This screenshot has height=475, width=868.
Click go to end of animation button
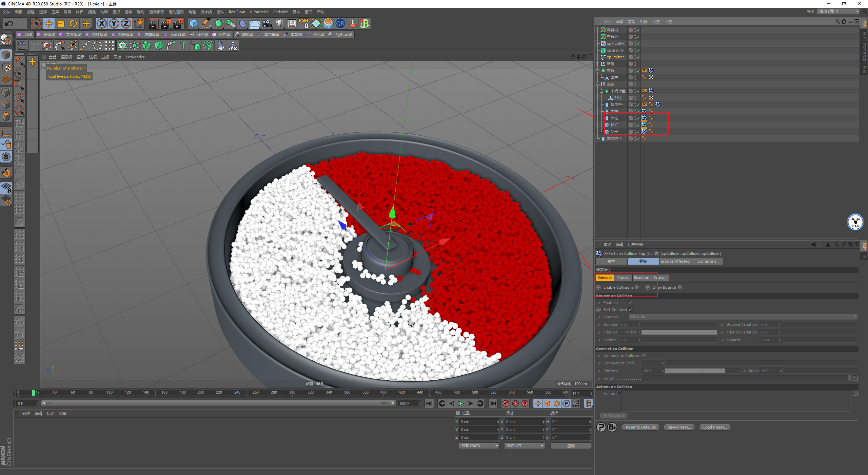tap(493, 403)
